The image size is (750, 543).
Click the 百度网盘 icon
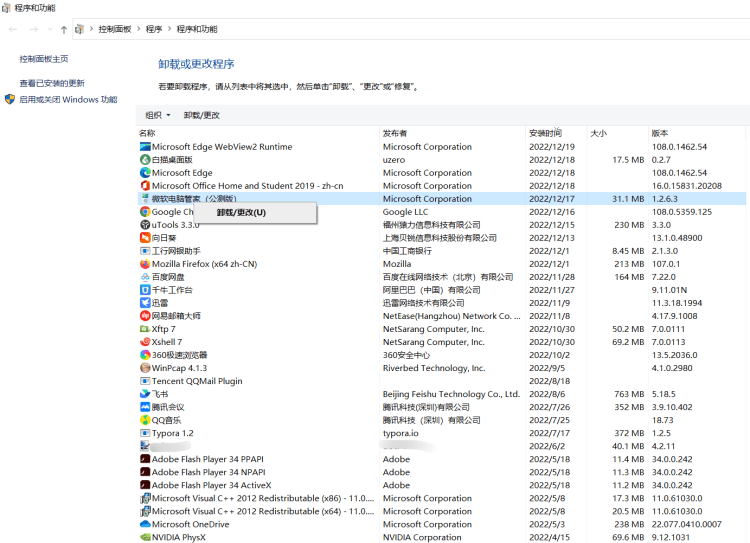pyautogui.click(x=145, y=277)
